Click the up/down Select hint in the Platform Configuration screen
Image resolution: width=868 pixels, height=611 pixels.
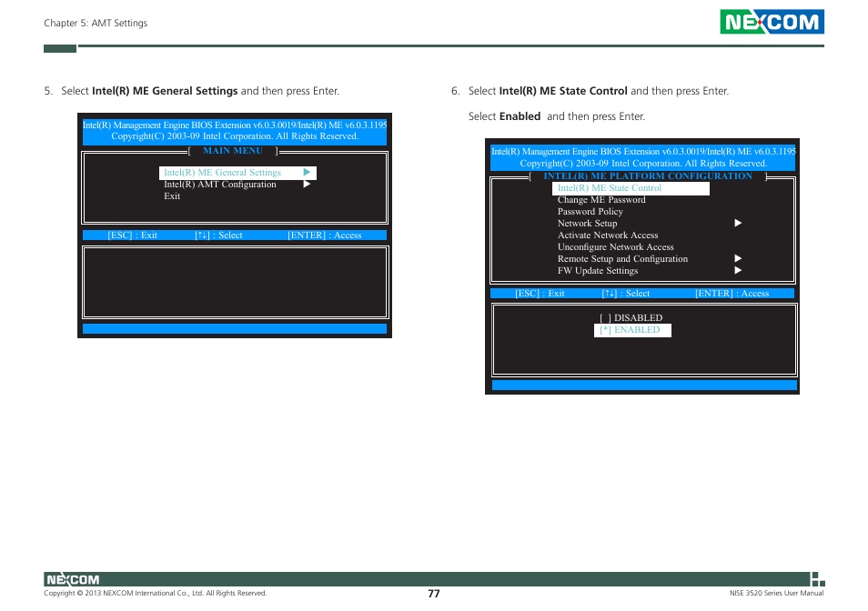click(x=626, y=294)
